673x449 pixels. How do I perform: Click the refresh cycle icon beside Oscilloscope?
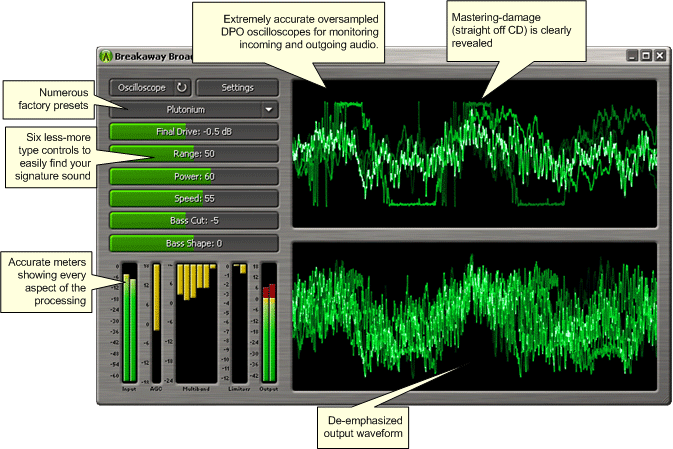coord(182,88)
